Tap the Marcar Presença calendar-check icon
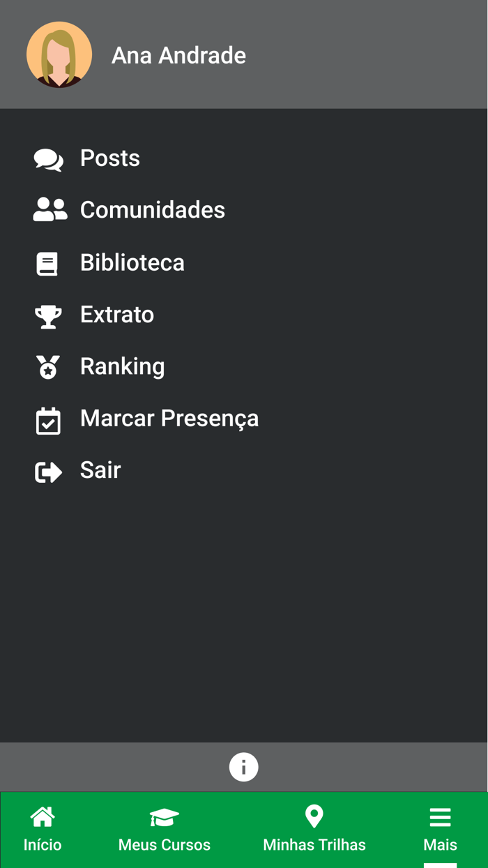This screenshot has width=488, height=868. click(47, 418)
